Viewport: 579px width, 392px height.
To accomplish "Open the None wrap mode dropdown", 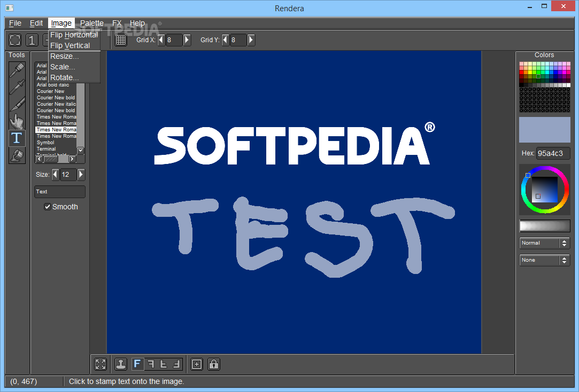I will (545, 260).
